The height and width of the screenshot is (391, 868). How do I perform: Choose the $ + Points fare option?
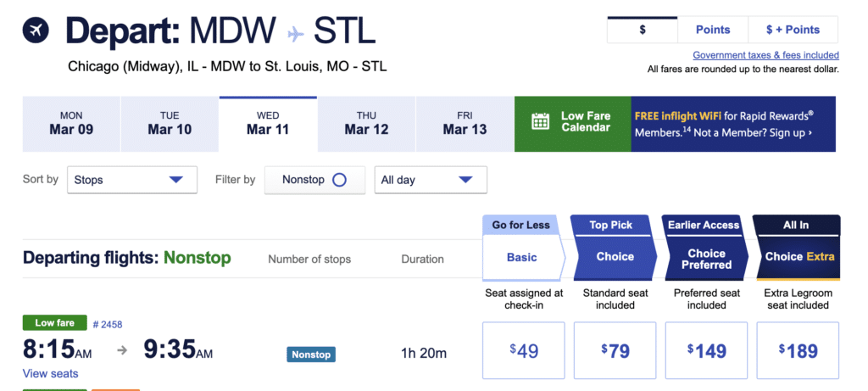[x=793, y=30]
